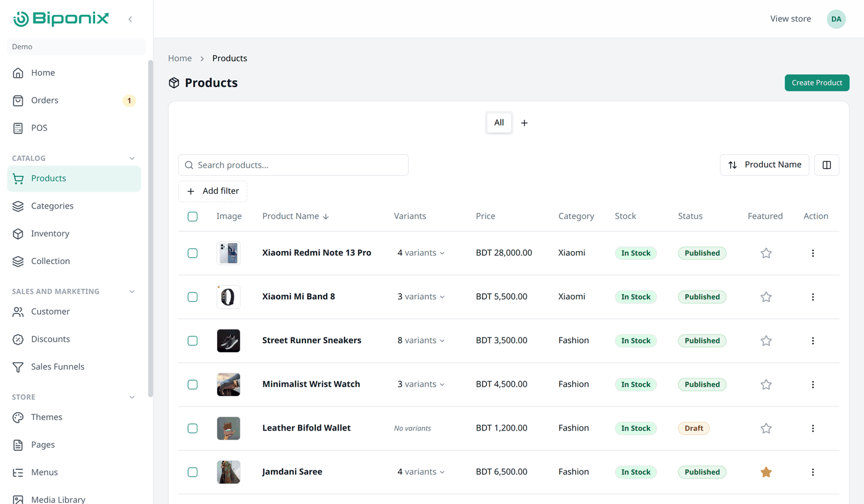This screenshot has width=864, height=504.
Task: Mark Street Runner Sneakers as featured
Action: click(x=766, y=341)
